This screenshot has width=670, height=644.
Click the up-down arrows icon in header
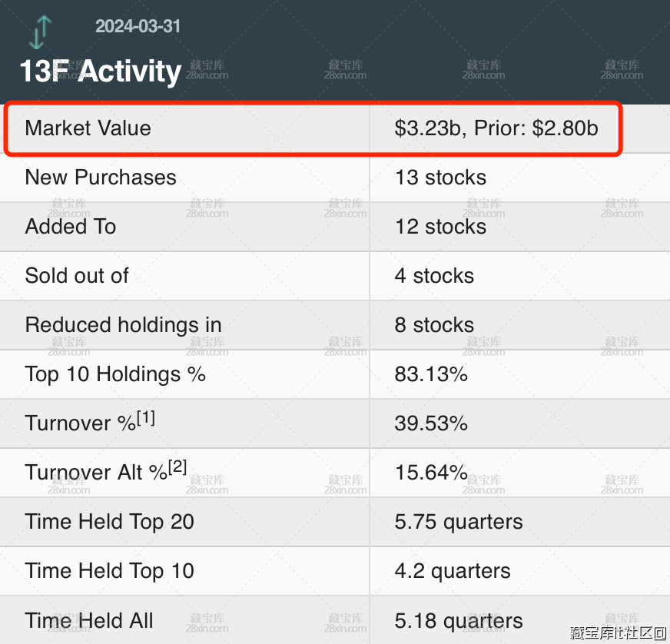pos(40,32)
